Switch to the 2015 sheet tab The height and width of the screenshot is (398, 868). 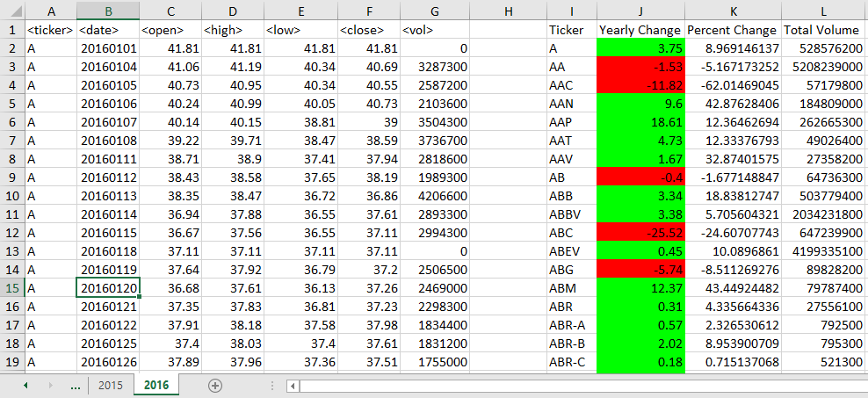click(111, 386)
